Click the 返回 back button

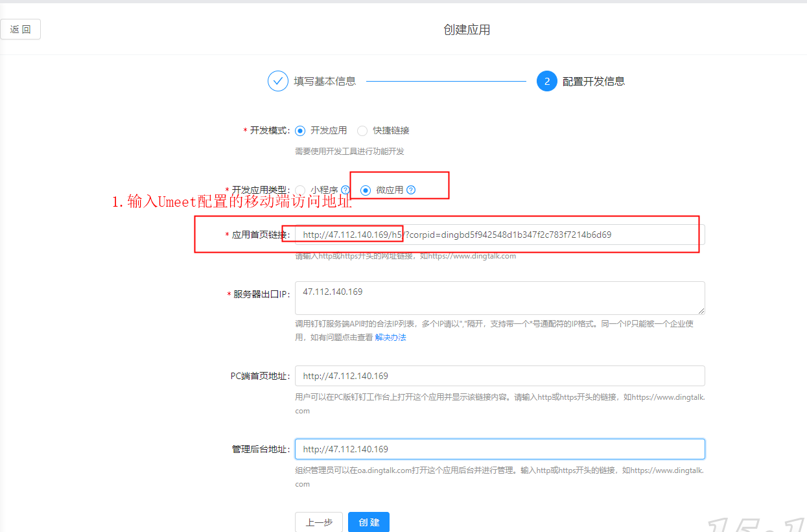(21, 30)
